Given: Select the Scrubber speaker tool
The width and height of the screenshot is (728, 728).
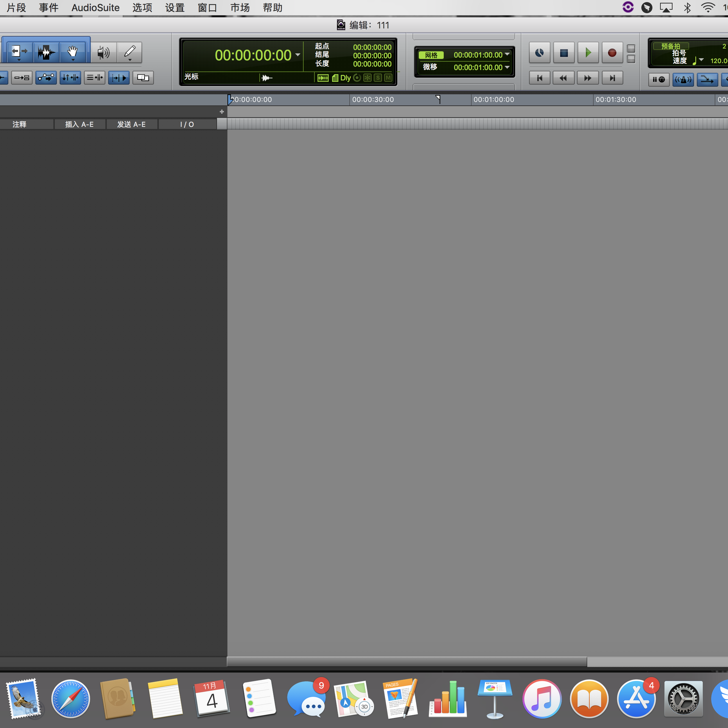Looking at the screenshot, I should coord(103,52).
